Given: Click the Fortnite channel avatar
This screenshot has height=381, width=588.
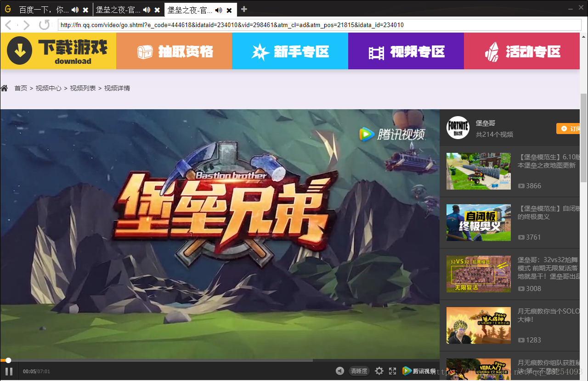Looking at the screenshot, I should 458,128.
